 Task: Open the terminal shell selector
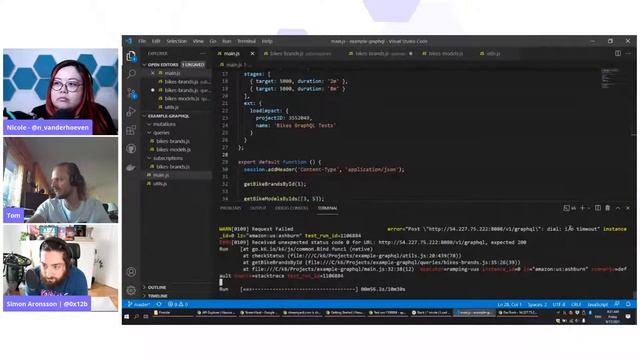coord(570,208)
